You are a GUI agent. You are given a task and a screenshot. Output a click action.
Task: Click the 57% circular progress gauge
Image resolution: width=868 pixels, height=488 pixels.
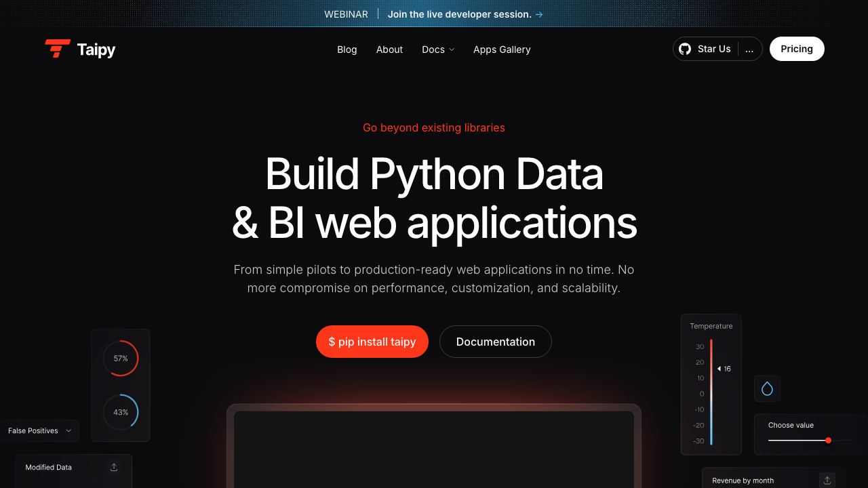pyautogui.click(x=121, y=358)
